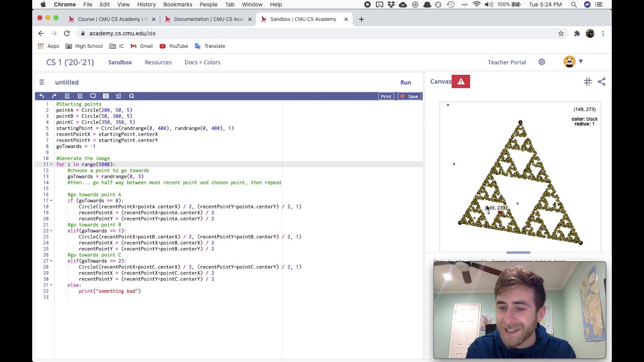Click the block document icon in toolbar
The image size is (644, 362).
click(106, 96)
